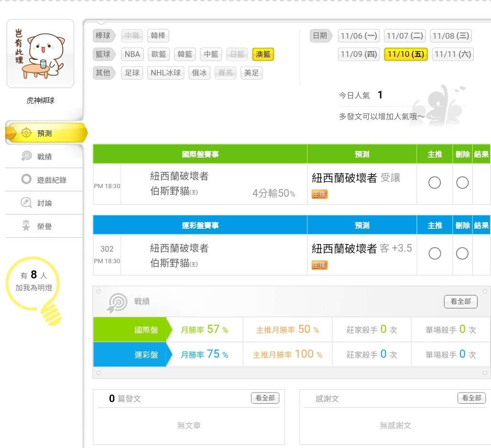This screenshot has height=448, width=491.
Task: Choose date 11/08 (三)
Action: click(x=451, y=36)
